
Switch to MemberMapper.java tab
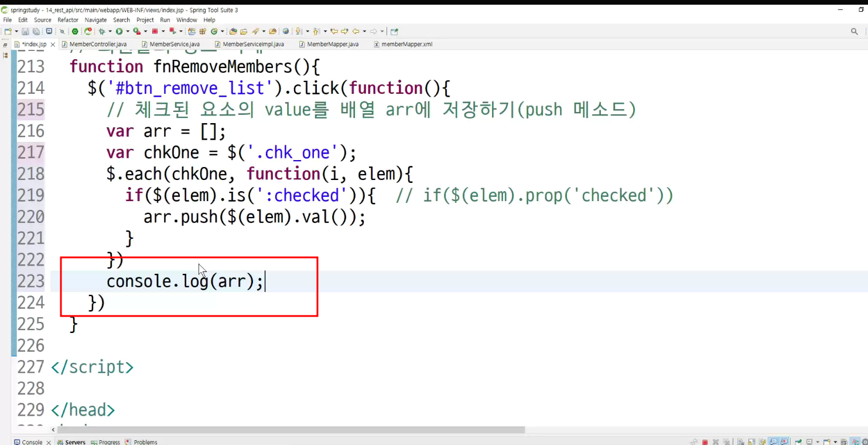tap(329, 44)
